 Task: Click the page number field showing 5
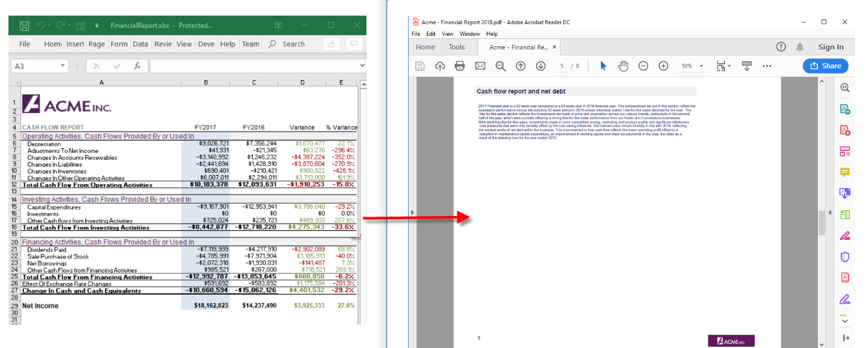(562, 66)
